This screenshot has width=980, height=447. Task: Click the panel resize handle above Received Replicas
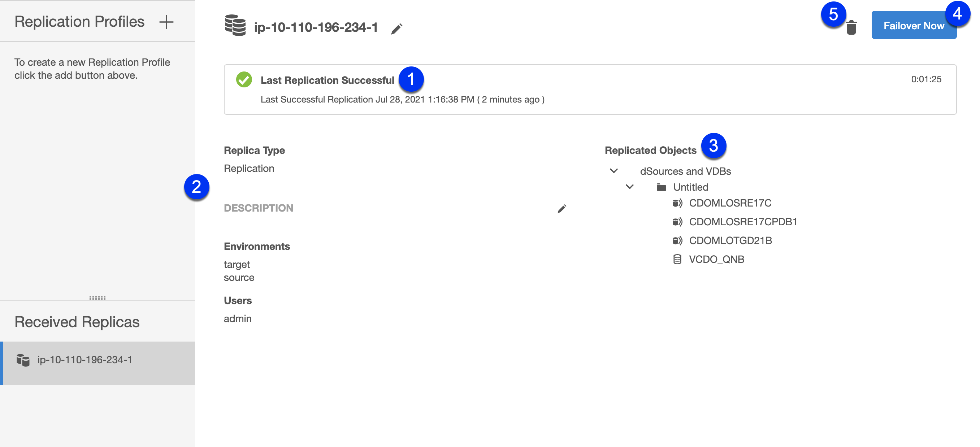[x=97, y=298]
